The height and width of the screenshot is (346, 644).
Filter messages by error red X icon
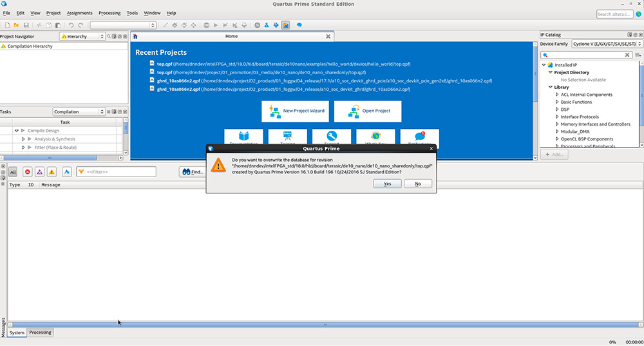[28, 172]
